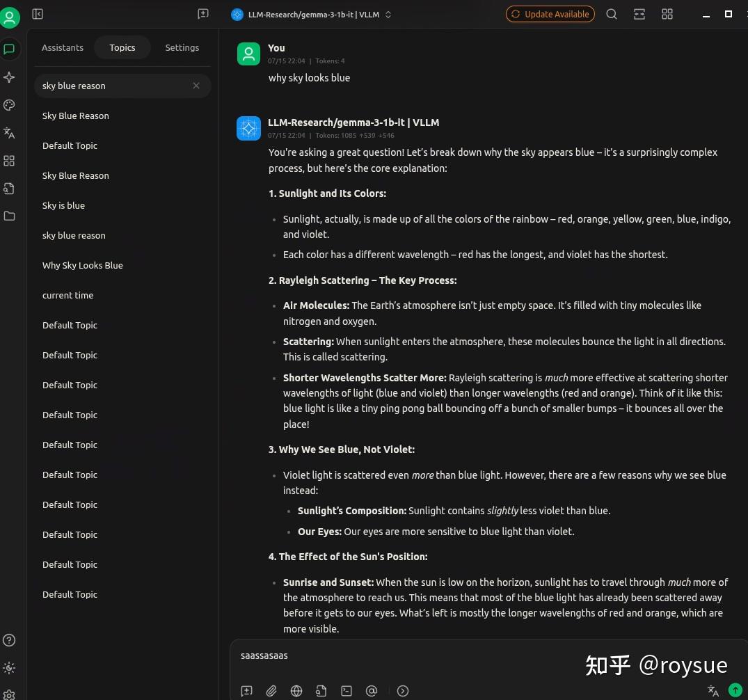The image size is (748, 700).
Task: Collapse the assistants side panel
Action: pos(38,14)
